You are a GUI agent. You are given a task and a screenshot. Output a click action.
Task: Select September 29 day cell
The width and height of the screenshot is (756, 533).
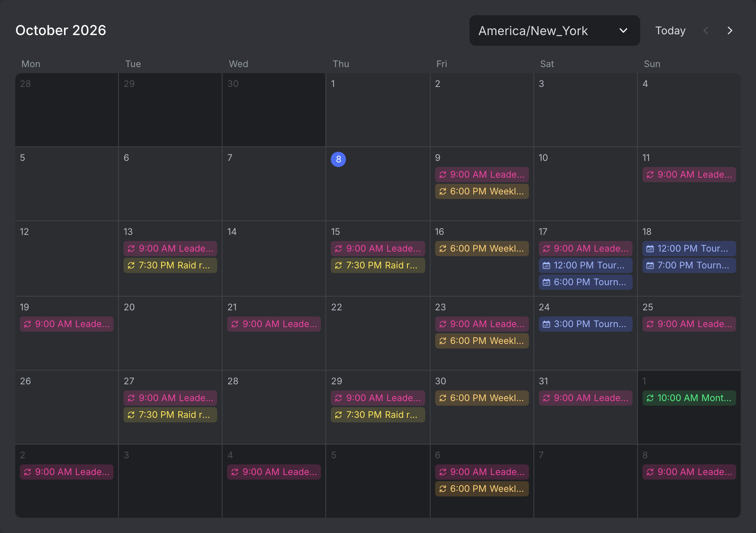170,110
